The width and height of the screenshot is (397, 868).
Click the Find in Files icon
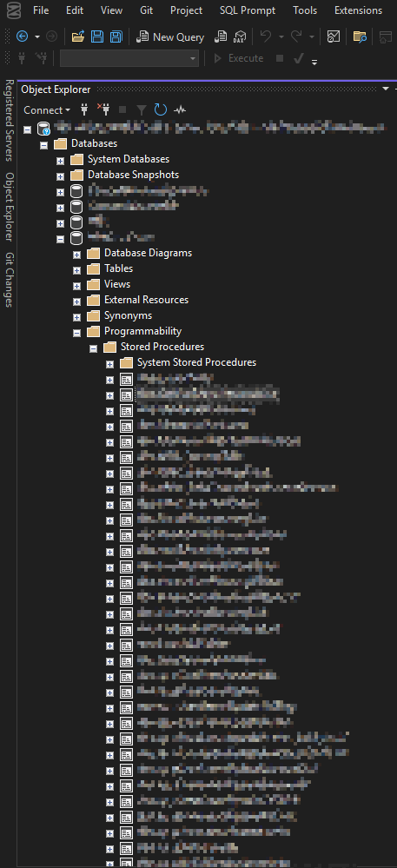[360, 37]
